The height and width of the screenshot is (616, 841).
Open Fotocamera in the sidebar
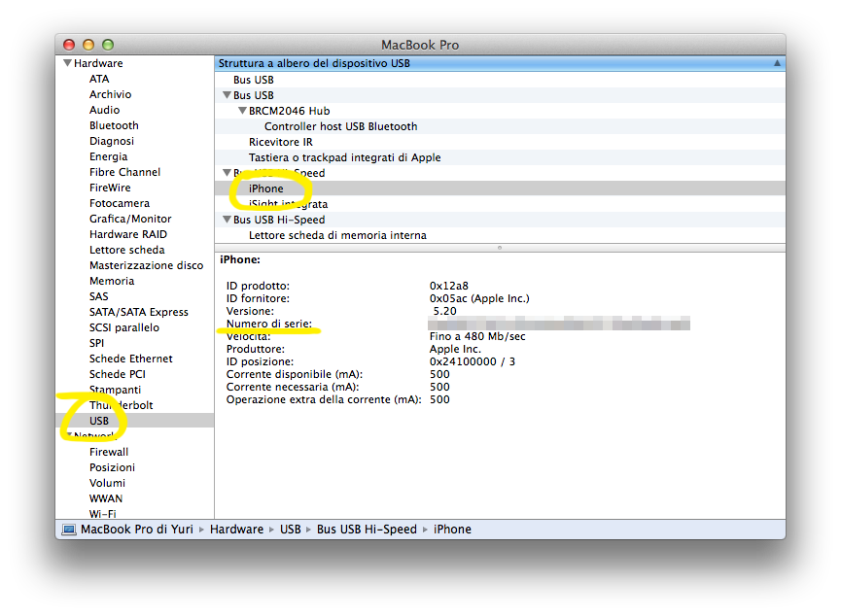120,203
